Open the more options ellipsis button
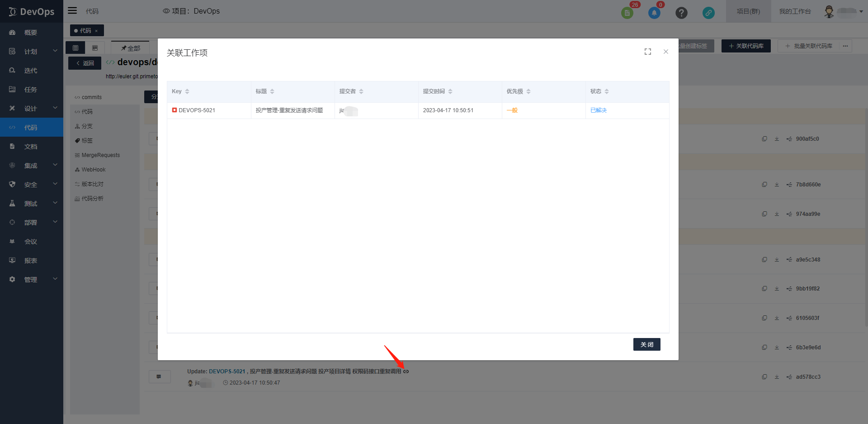The height and width of the screenshot is (424, 868). [x=845, y=46]
